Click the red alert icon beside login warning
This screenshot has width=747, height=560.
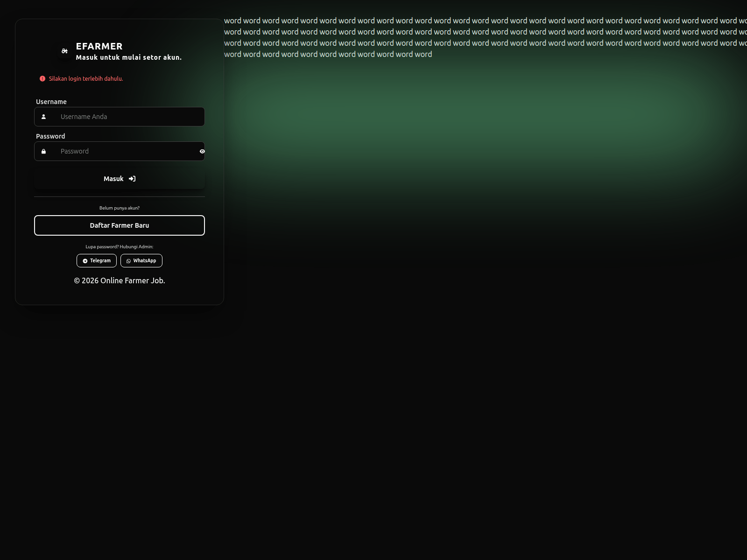click(x=42, y=79)
